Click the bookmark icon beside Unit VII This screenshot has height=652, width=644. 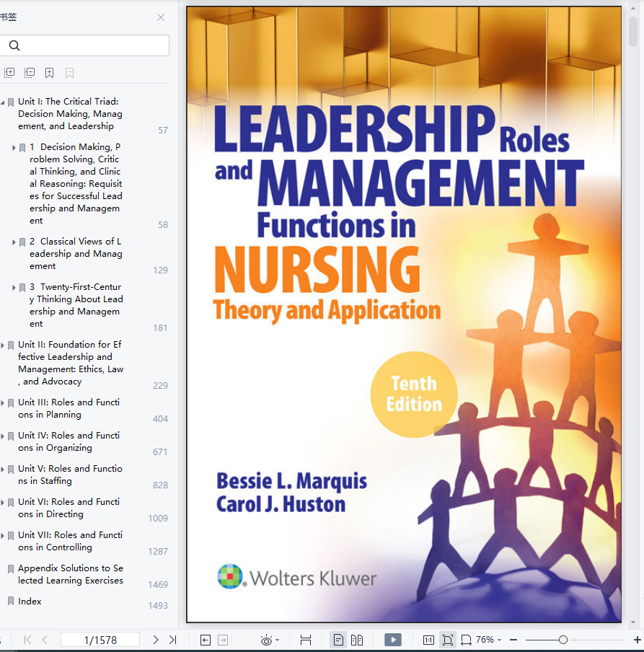click(11, 536)
